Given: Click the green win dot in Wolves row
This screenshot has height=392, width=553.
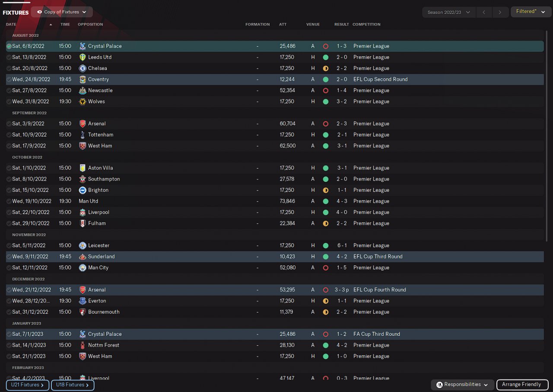Looking at the screenshot, I should (x=326, y=102).
